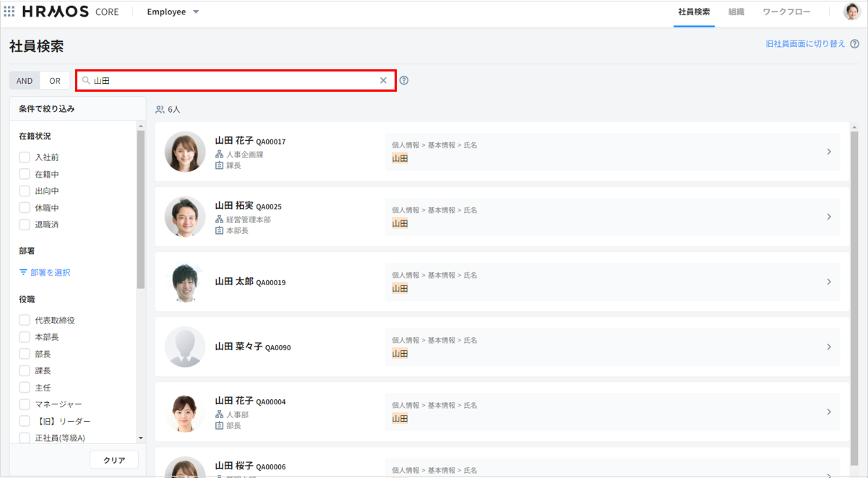Go to the ワークフロー tab
The width and height of the screenshot is (868, 478).
pyautogui.click(x=786, y=12)
